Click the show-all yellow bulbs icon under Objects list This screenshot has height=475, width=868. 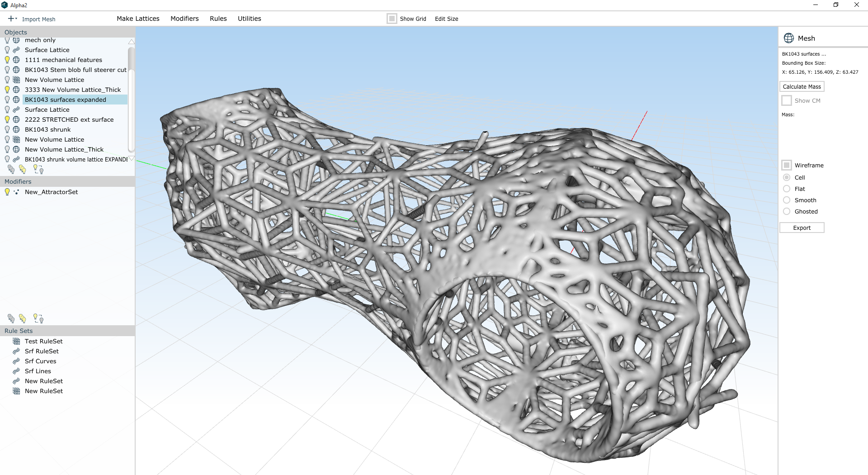pos(23,169)
